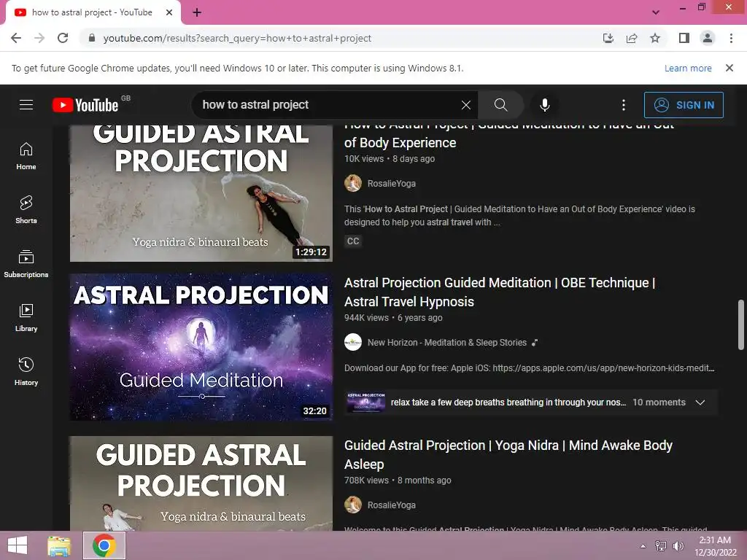
Task: Click '944K views' text
Action: (366, 318)
